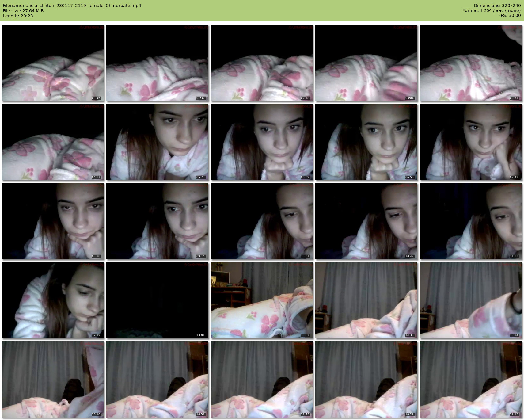Viewport: 524px width, 420px height.
Task: Select the thumbnail timestamped 11:33
Action: [470, 221]
